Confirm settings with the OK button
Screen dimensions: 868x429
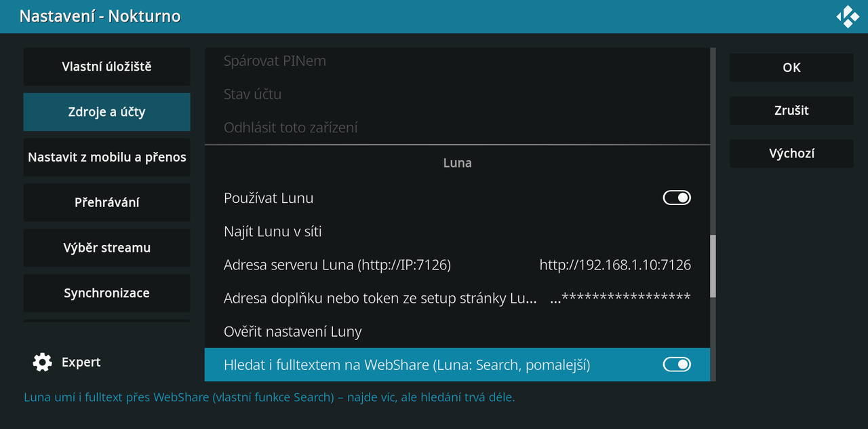791,68
